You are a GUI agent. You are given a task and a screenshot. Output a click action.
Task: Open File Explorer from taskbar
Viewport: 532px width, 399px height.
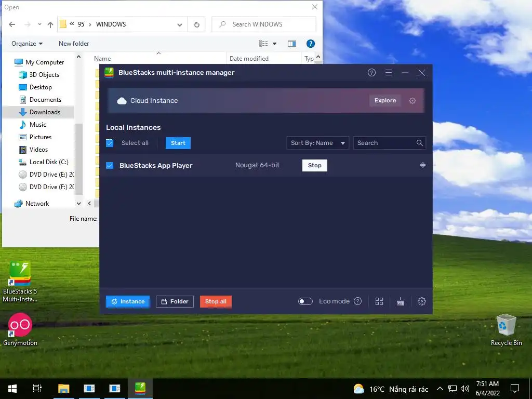pos(63,389)
